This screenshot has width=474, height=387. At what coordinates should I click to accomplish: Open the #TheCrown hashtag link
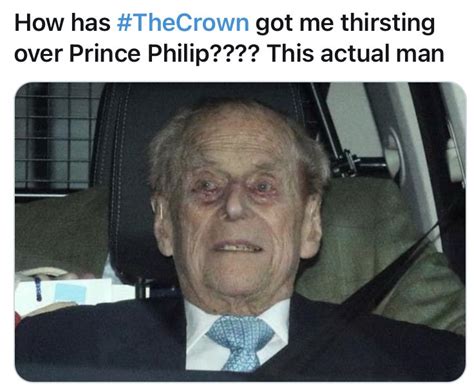[183, 23]
